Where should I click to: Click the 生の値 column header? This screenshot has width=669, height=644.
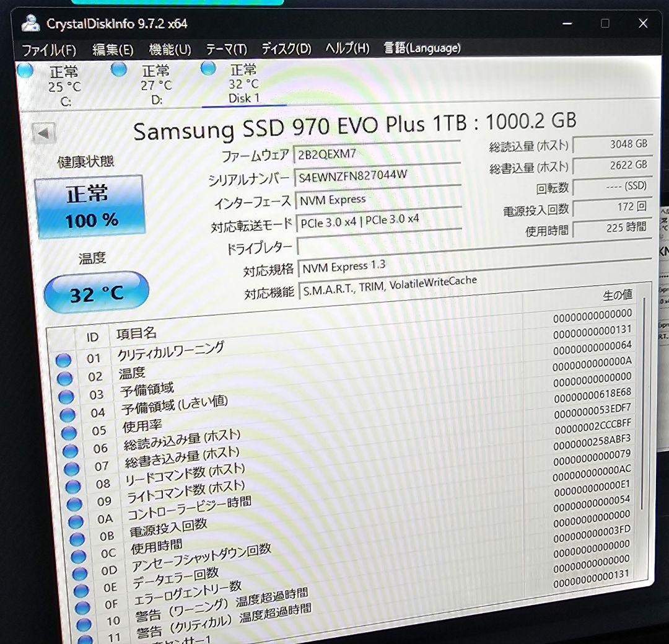618,295
